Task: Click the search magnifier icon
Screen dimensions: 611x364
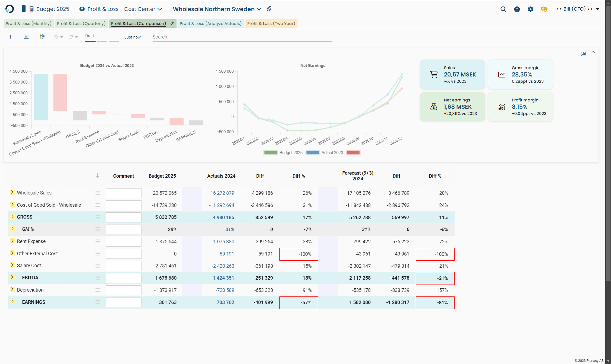Action: pyautogui.click(x=503, y=9)
